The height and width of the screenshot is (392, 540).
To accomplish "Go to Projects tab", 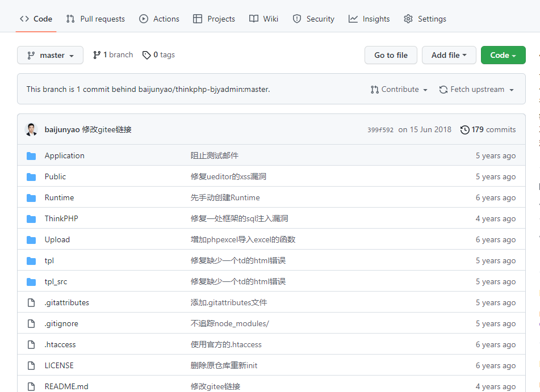I will click(x=214, y=19).
